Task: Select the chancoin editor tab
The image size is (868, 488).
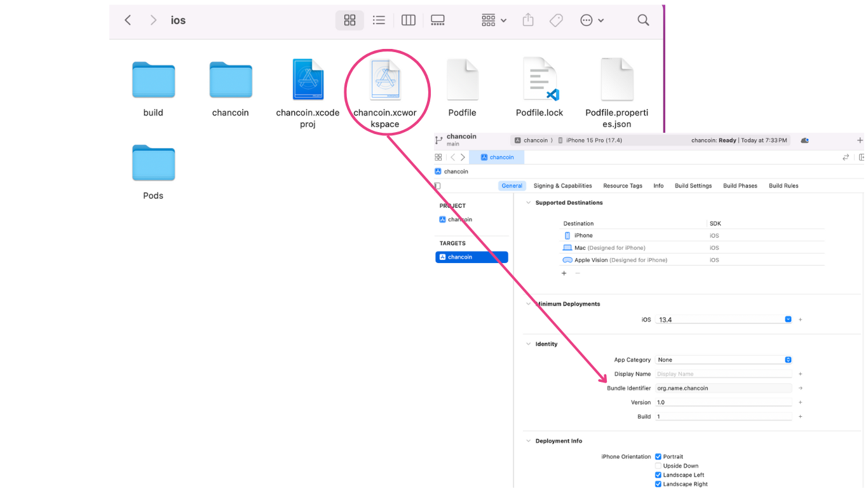Action: click(x=497, y=157)
